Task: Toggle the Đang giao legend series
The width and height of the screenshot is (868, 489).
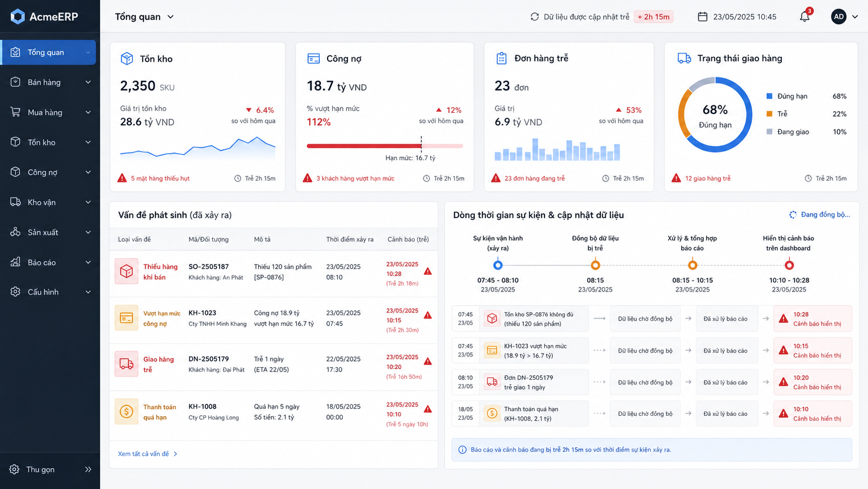Action: coord(788,131)
